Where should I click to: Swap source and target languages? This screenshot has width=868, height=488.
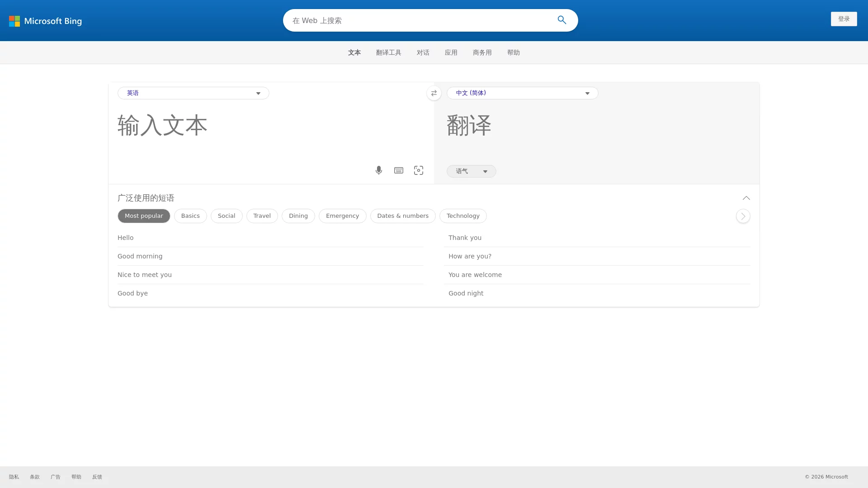coord(434,93)
